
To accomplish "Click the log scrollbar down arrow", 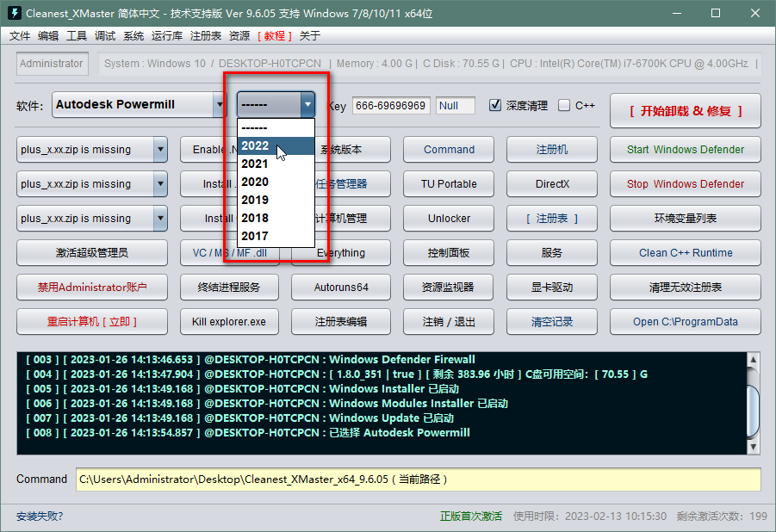I will pyautogui.click(x=753, y=447).
